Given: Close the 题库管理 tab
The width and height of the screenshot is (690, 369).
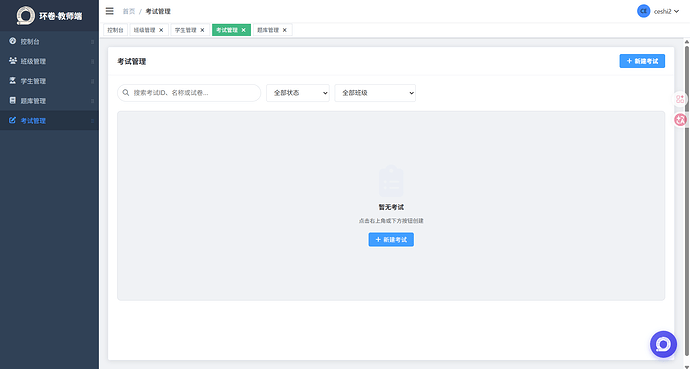Looking at the screenshot, I should click(x=285, y=30).
